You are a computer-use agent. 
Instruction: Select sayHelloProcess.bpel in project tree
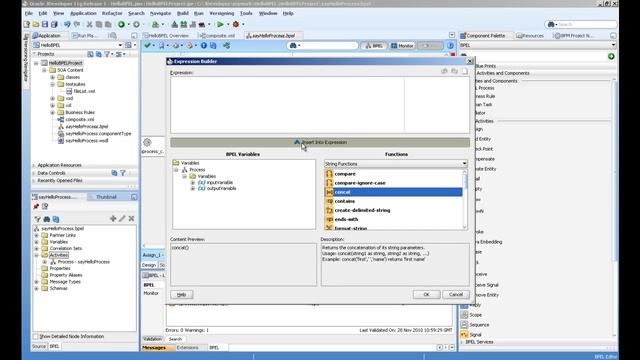pos(87,127)
